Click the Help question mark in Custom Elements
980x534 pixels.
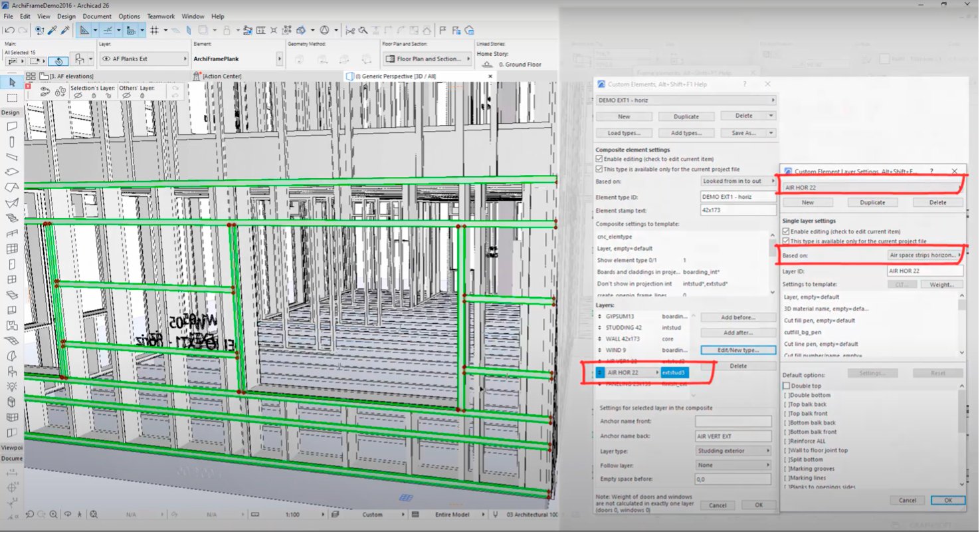coord(744,84)
